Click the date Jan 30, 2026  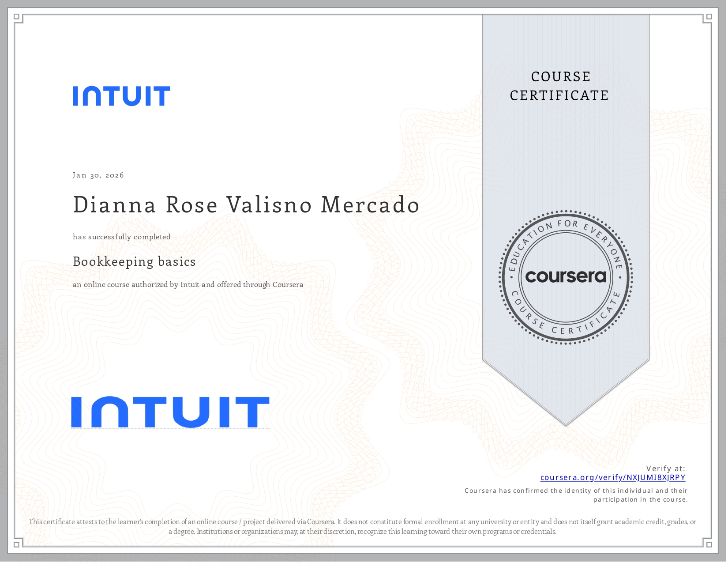click(98, 175)
